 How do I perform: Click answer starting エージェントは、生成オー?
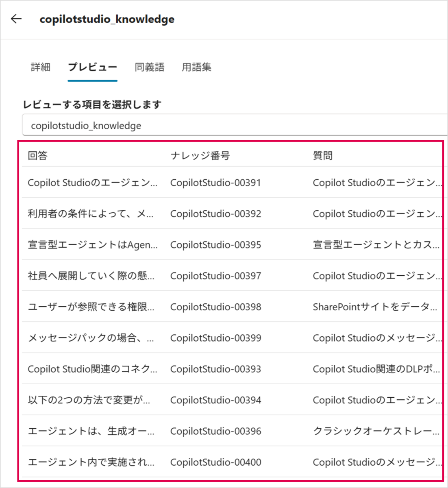(x=91, y=431)
